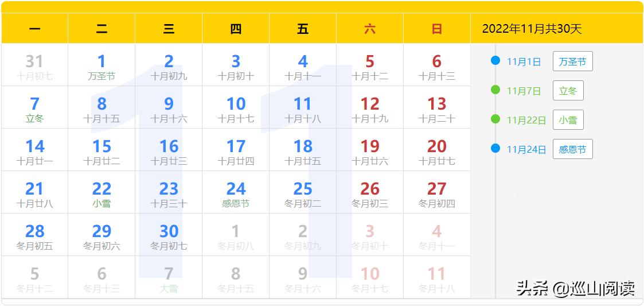This screenshot has height=306, width=644.
Task: Click the 一 Monday column header
Action: click(34, 28)
